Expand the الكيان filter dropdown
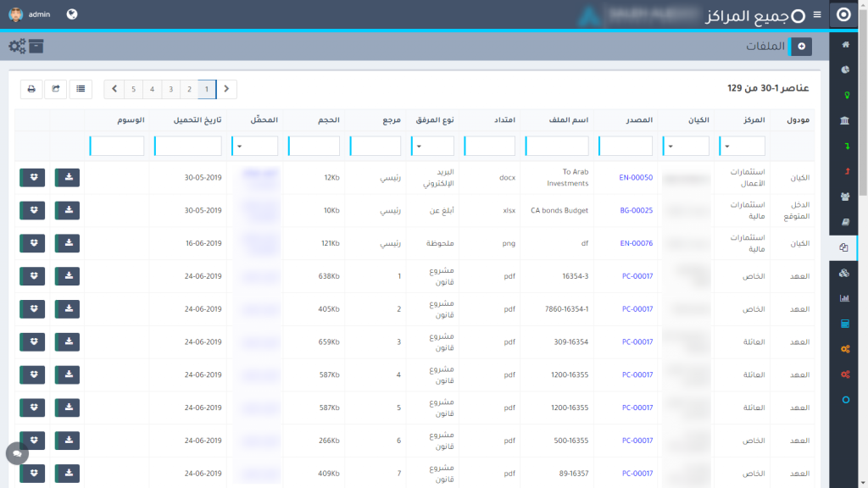Viewport: 868px width, 488px height. click(x=686, y=147)
